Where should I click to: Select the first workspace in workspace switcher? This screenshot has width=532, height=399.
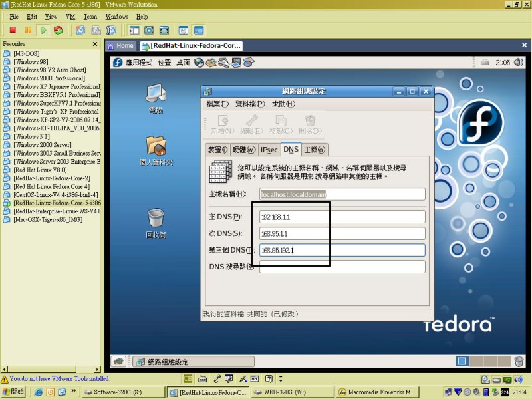point(462,361)
